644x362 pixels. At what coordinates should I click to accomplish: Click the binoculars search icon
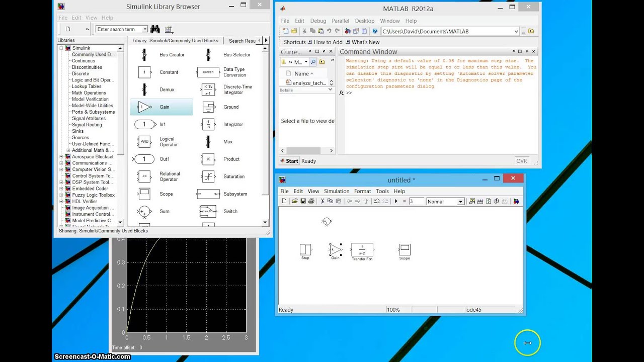pos(155,29)
